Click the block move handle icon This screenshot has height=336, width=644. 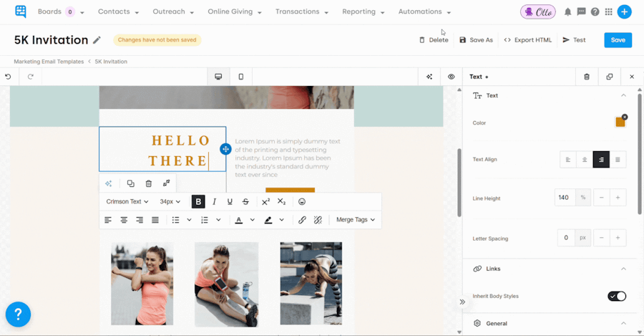pyautogui.click(x=225, y=149)
